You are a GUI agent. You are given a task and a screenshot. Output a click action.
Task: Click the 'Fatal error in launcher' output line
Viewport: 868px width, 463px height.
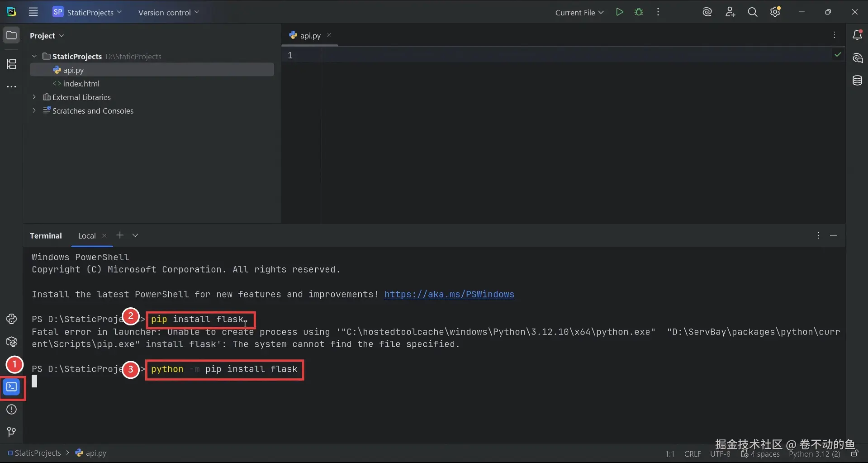click(x=436, y=332)
